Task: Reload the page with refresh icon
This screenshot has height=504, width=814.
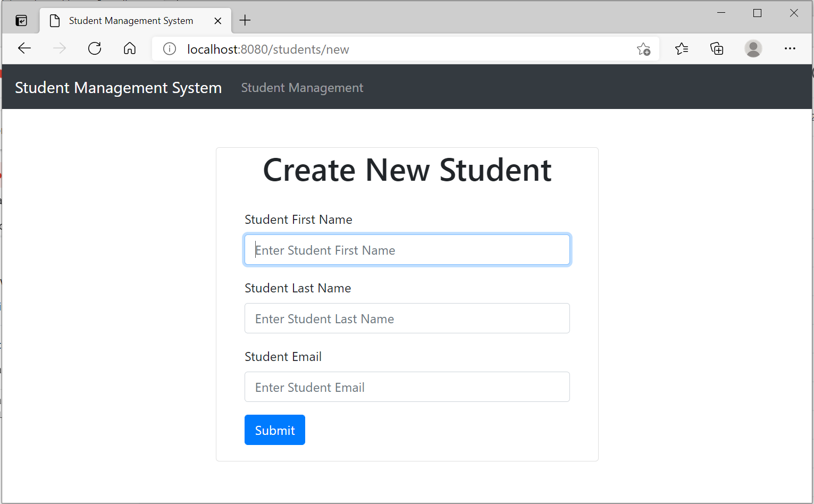Action: click(x=95, y=49)
